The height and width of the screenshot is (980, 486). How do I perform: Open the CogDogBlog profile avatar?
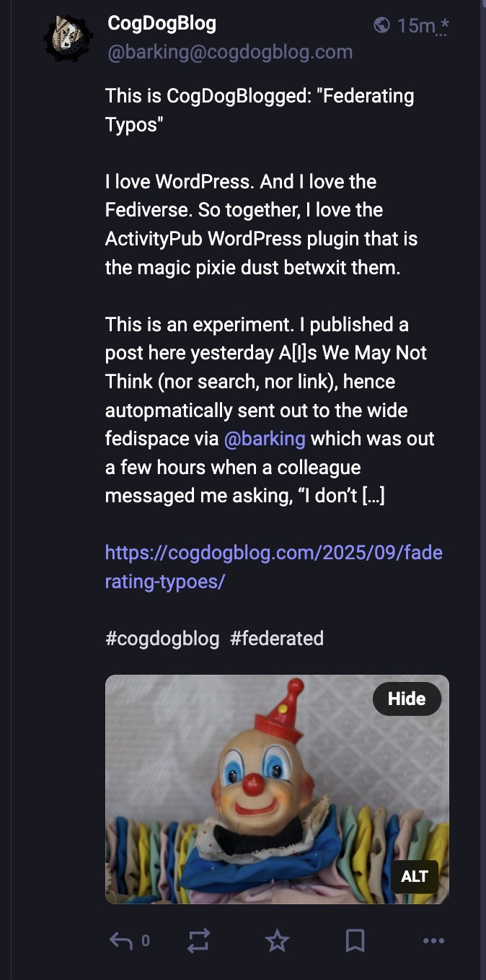[x=69, y=38]
